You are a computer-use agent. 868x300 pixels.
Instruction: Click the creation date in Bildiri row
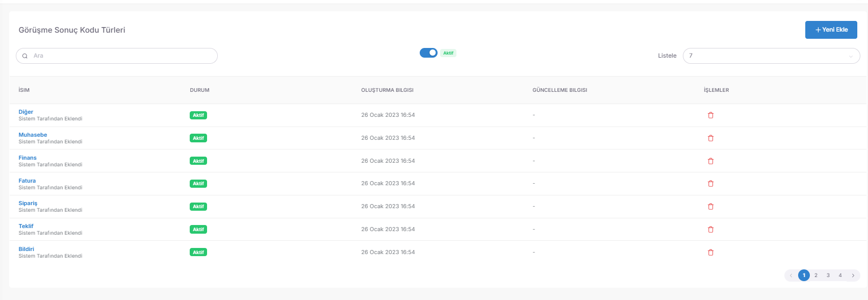[x=388, y=253]
